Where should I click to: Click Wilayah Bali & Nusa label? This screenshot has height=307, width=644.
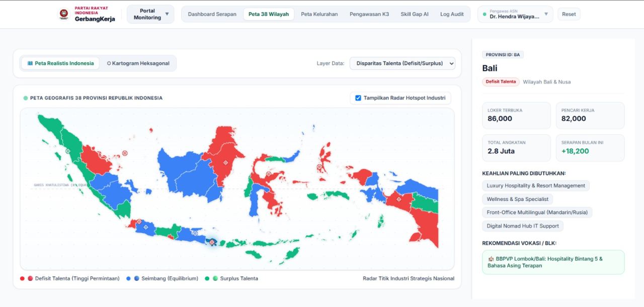(546, 82)
